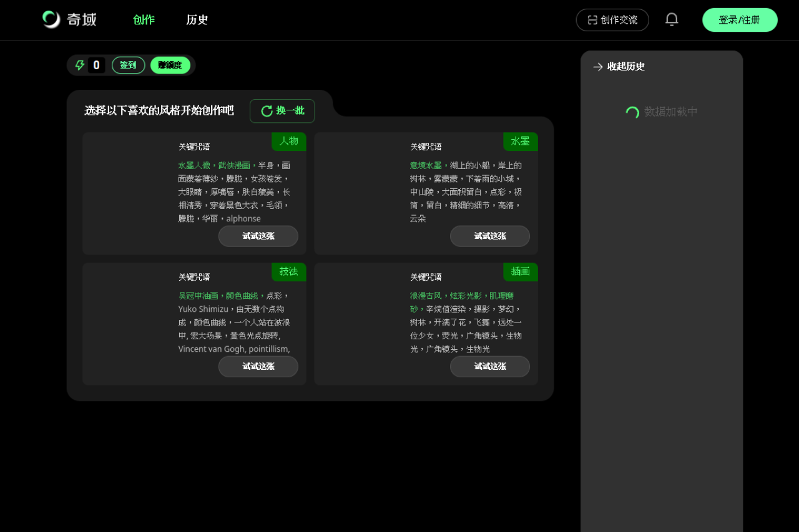Click the 赠额度 button
799x532 pixels.
click(x=170, y=65)
